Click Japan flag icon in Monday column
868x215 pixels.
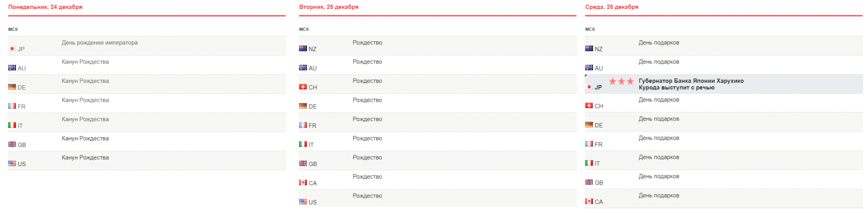pyautogui.click(x=12, y=49)
